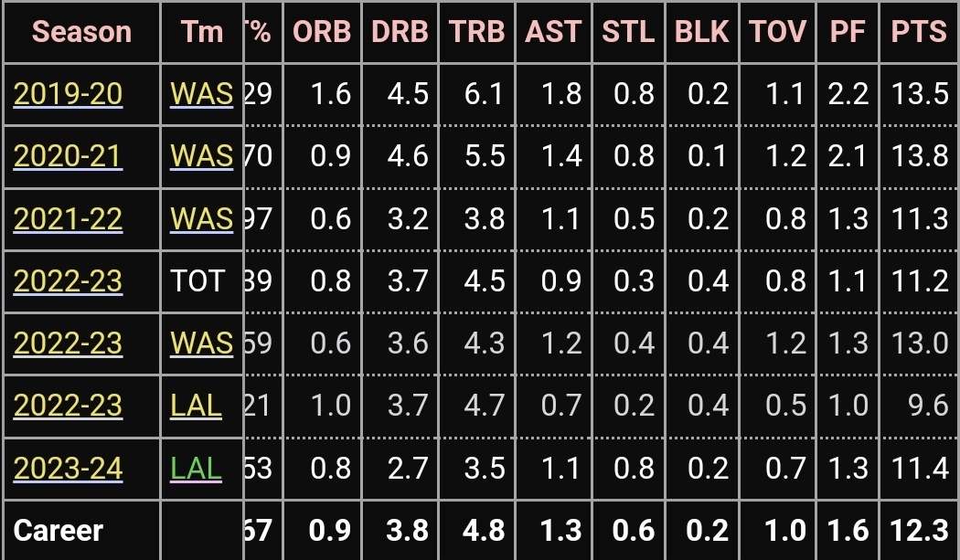Sort table by BLK column header
The image size is (960, 560).
(701, 32)
